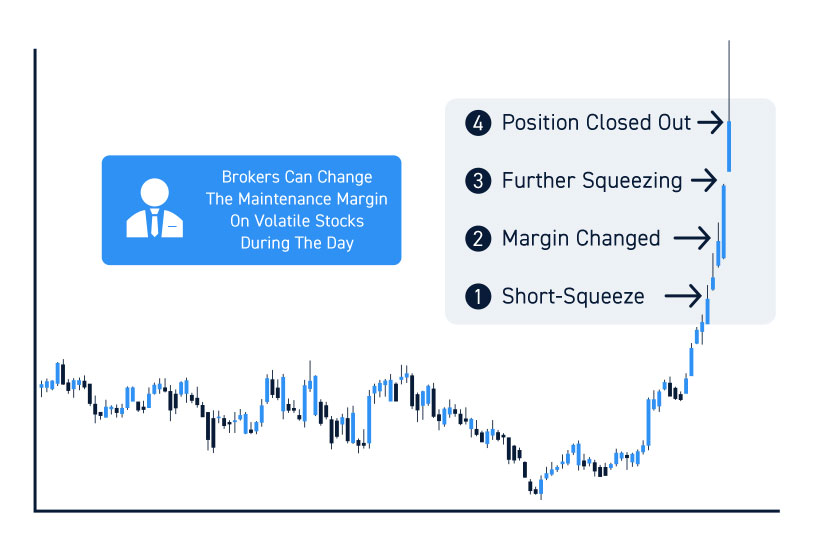Click the arrow beside Position Closed Out
Image resolution: width=815 pixels, height=545 pixels.
tap(710, 123)
